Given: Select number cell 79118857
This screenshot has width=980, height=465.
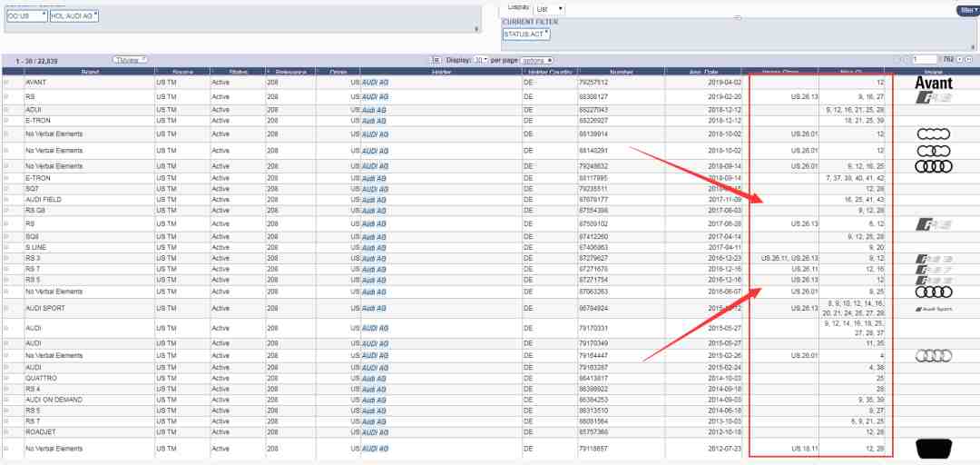Looking at the screenshot, I should point(593,448).
